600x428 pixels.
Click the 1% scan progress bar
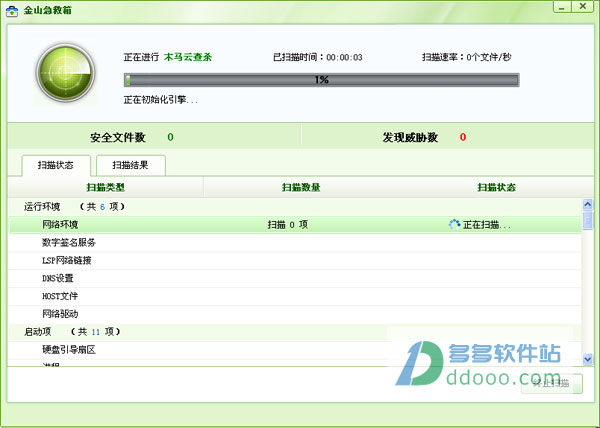(321, 80)
